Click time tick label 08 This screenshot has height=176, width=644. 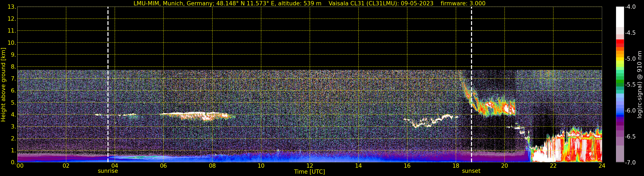212,166
